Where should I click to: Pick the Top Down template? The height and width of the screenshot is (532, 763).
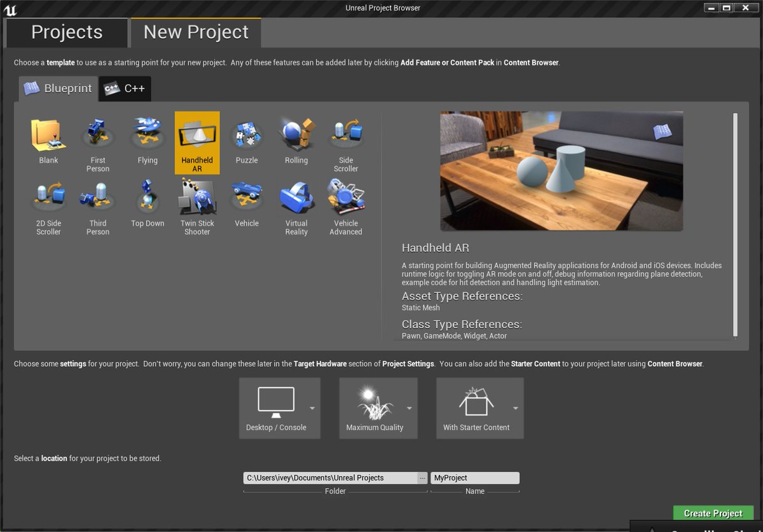pos(148,206)
